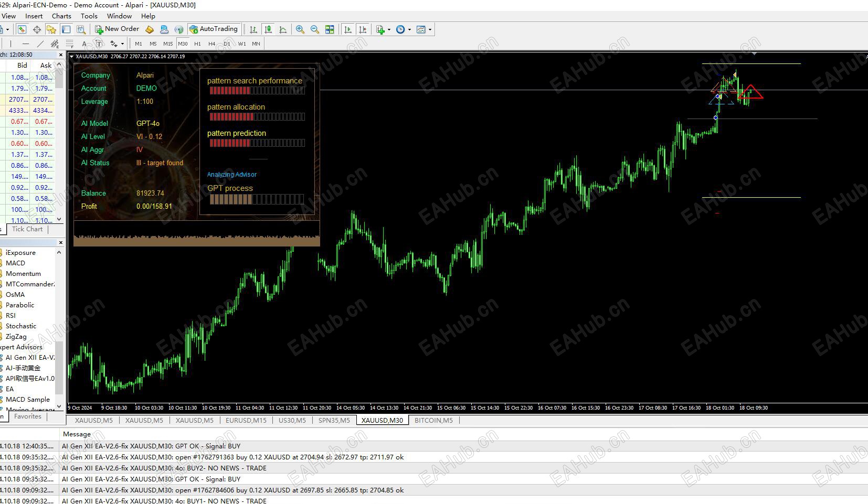Switch chart to bar chart
This screenshot has height=504, width=868.
(253, 29)
